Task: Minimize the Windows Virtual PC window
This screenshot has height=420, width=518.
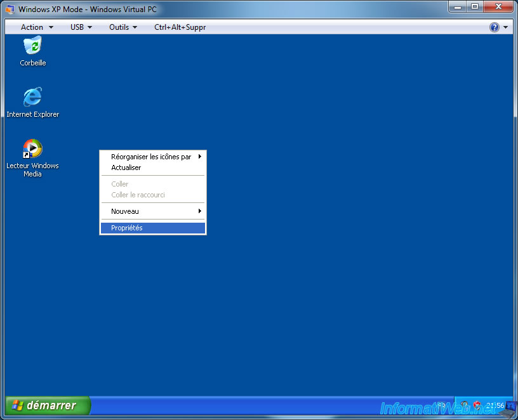Action: [x=458, y=6]
